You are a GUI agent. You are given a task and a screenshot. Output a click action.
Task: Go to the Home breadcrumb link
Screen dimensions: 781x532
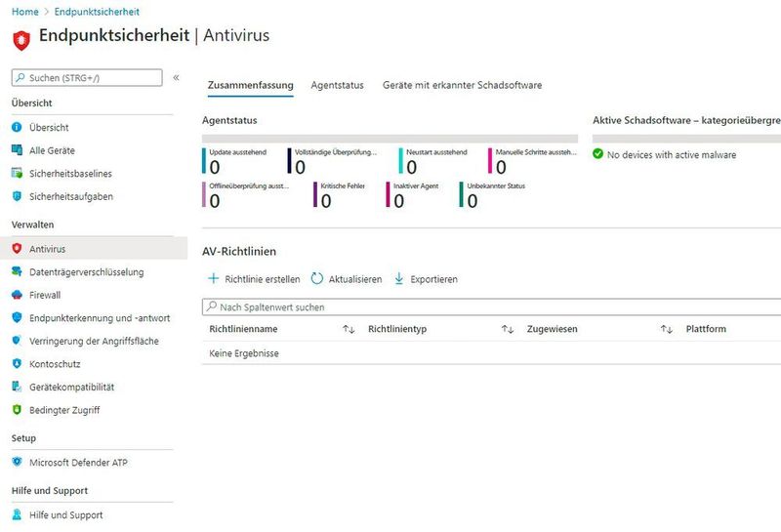(x=25, y=12)
